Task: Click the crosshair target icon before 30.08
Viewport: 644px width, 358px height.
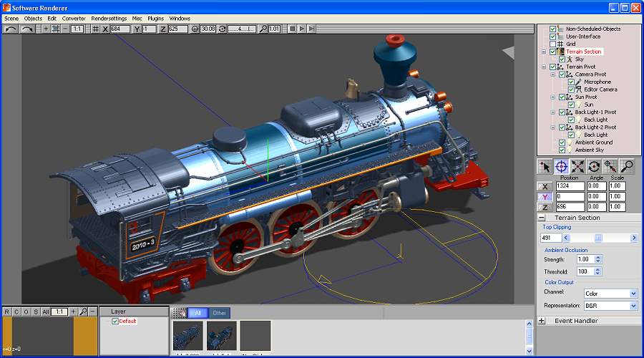Action: (x=195, y=29)
